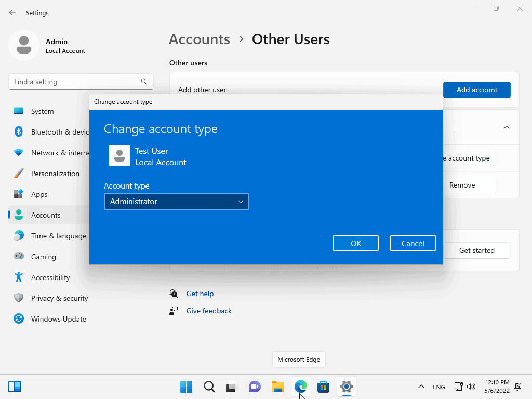Click the Accounts breadcrumb in header
This screenshot has width=532, height=399.
(x=199, y=39)
